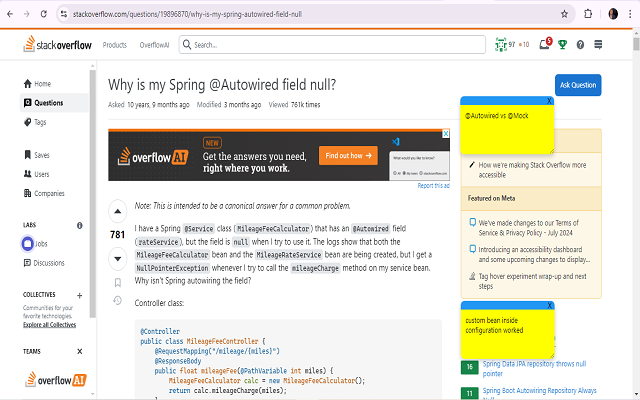Open the user profile reputation badge
The image size is (640, 400).
(x=512, y=44)
